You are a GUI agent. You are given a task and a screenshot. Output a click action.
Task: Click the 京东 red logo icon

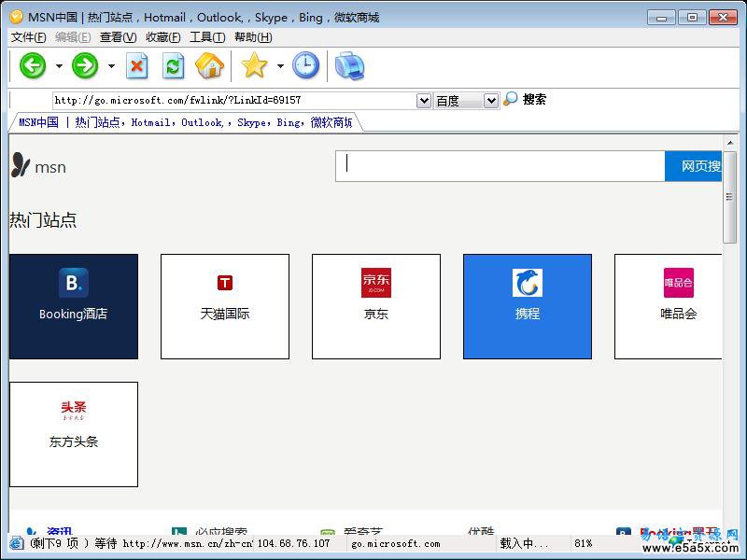pos(376,283)
